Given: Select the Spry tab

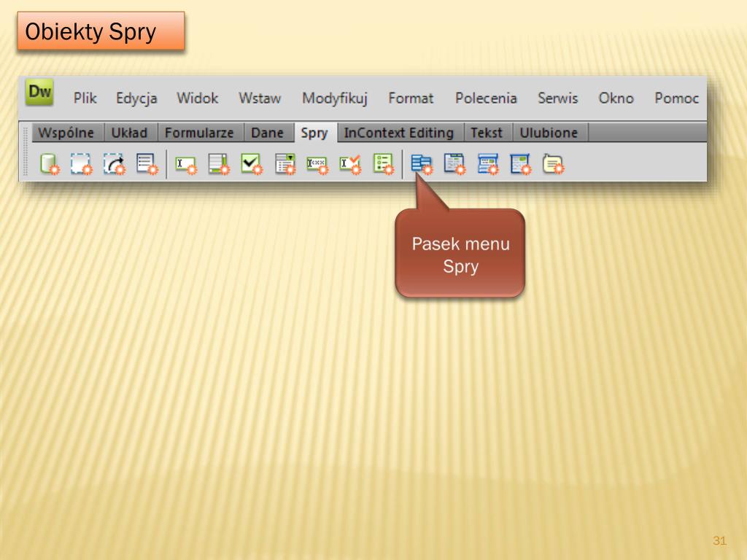Looking at the screenshot, I should coord(314,133).
